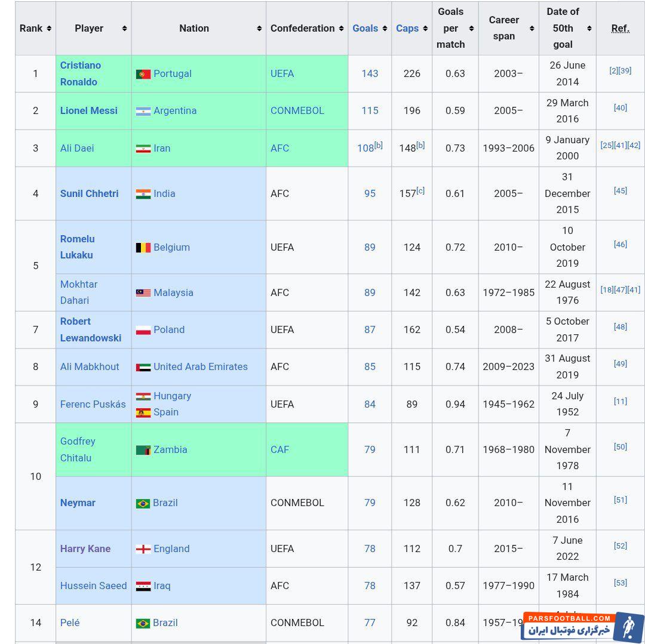The image size is (645, 644).
Task: Sort table by Rank column arrows
Action: (49, 29)
